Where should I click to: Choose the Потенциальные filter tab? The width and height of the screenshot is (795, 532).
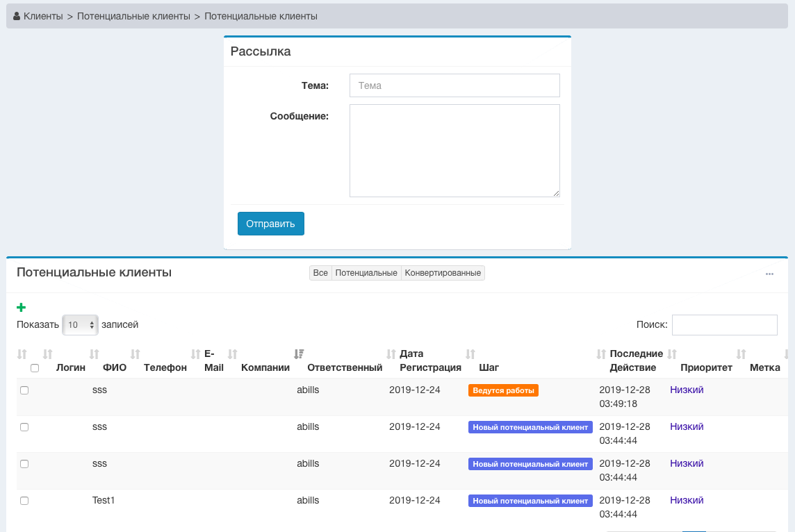[x=366, y=273]
